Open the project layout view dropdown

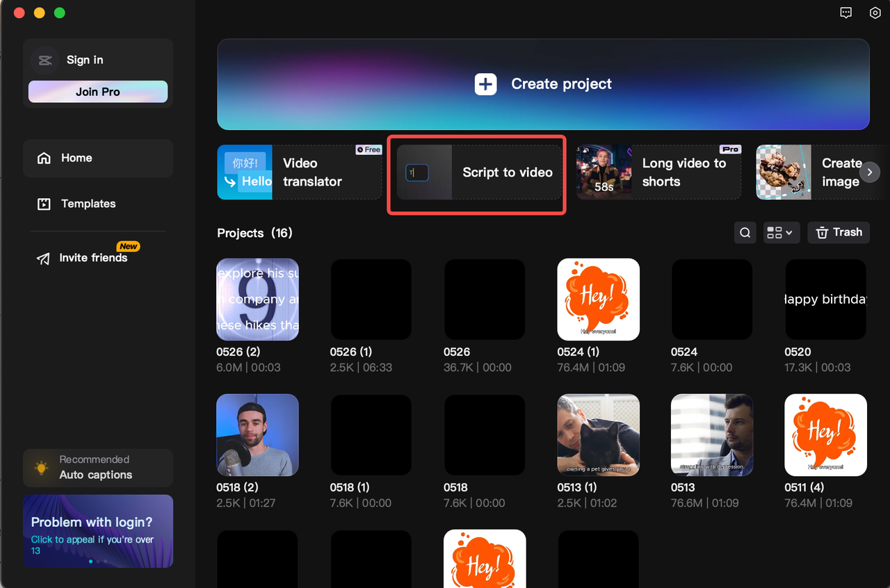(x=781, y=232)
